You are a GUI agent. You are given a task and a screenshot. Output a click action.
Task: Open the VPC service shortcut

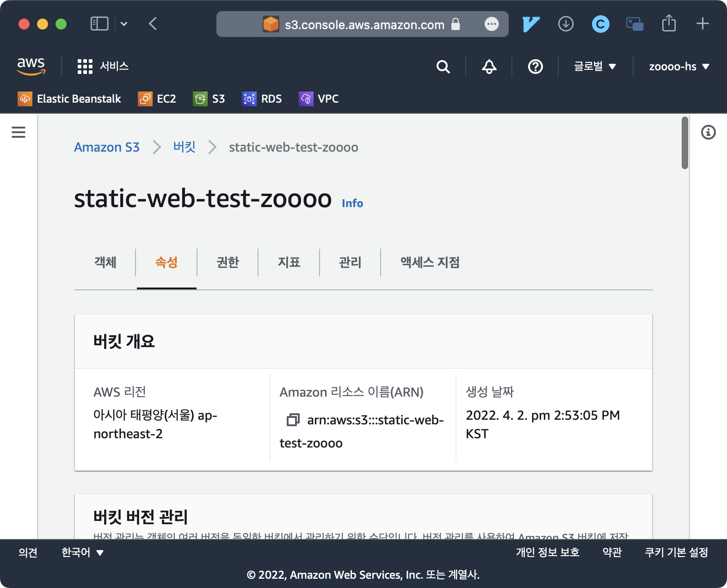point(319,99)
